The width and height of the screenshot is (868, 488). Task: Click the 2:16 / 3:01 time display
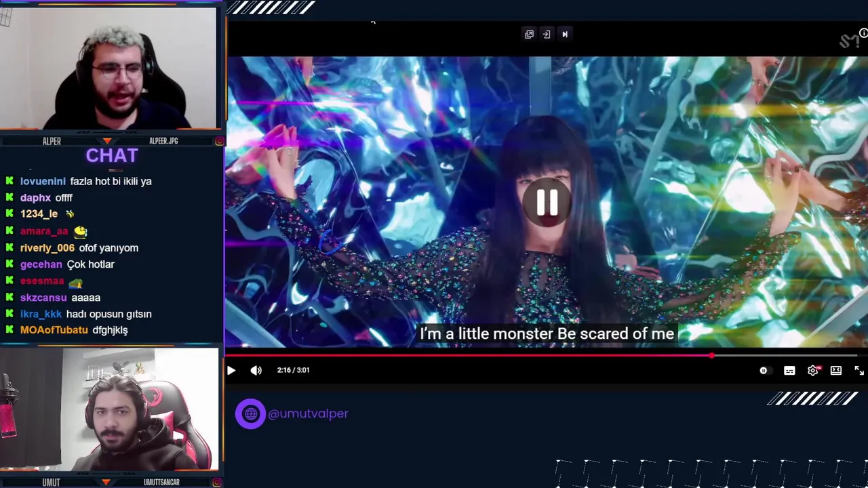(293, 370)
